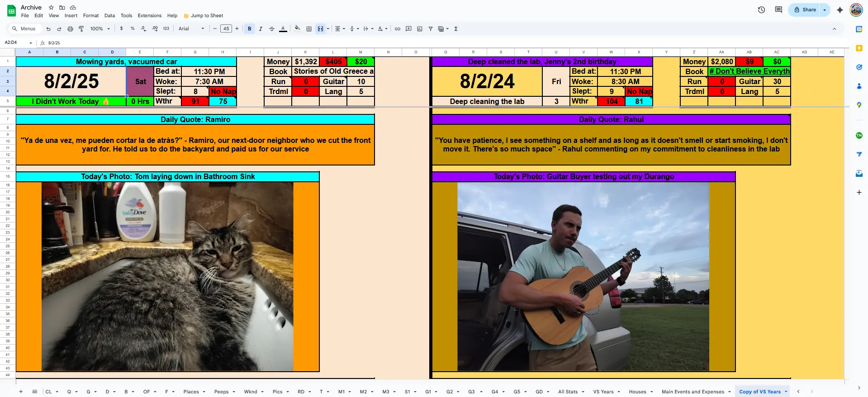The height and width of the screenshot is (397, 868).
Task: Get add-ons with plus icon
Action: pos(859,192)
